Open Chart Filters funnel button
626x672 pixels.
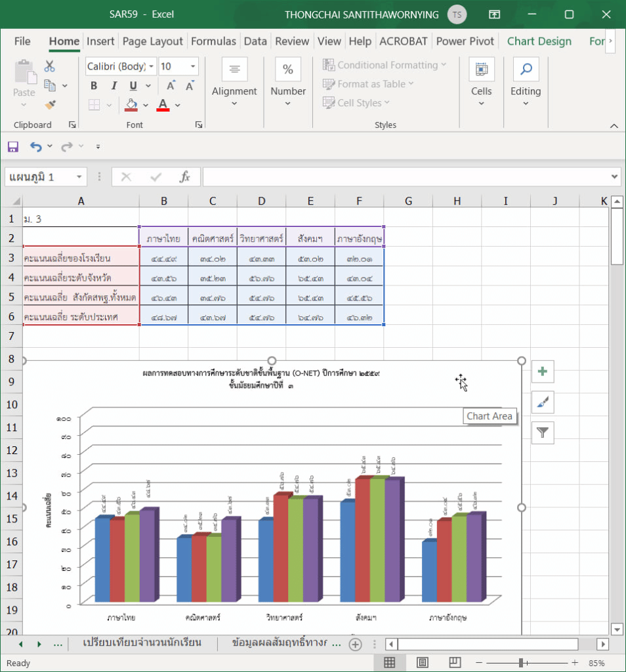[543, 432]
